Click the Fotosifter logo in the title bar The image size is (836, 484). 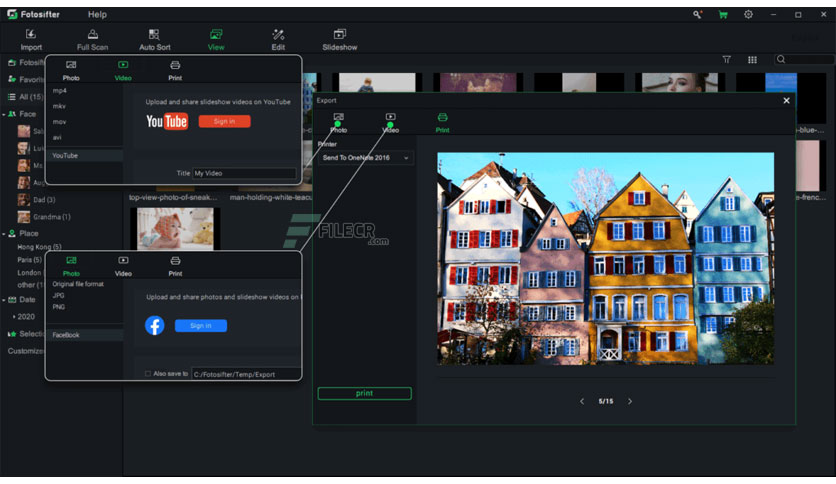[12, 14]
